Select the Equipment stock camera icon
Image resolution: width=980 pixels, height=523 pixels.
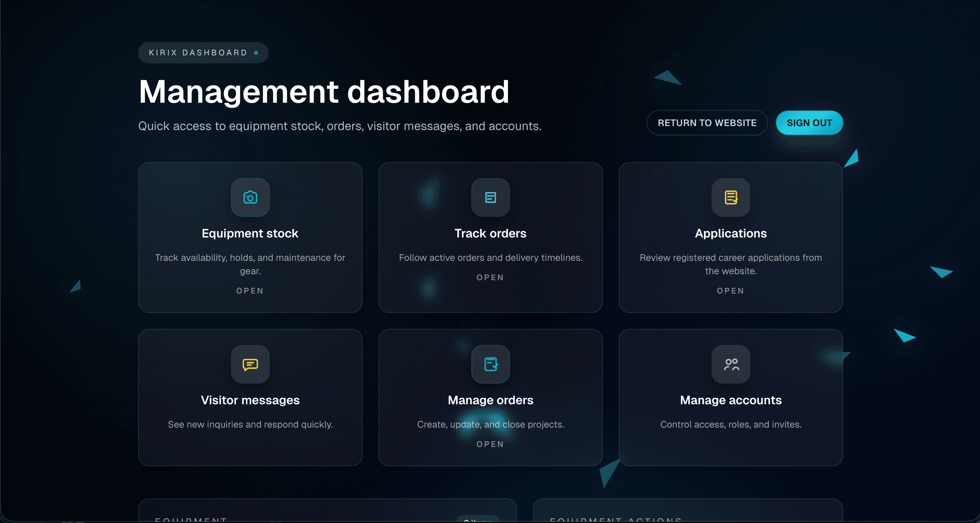(250, 197)
